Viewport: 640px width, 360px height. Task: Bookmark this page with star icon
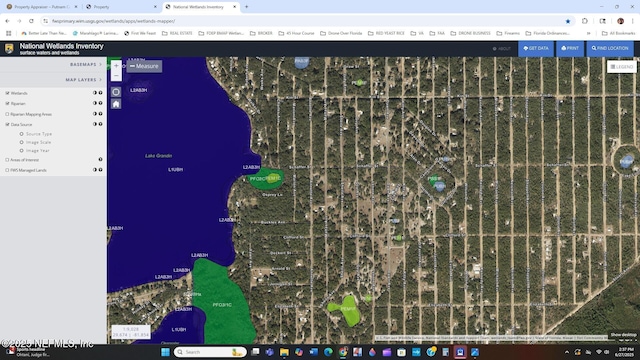[x=568, y=21]
